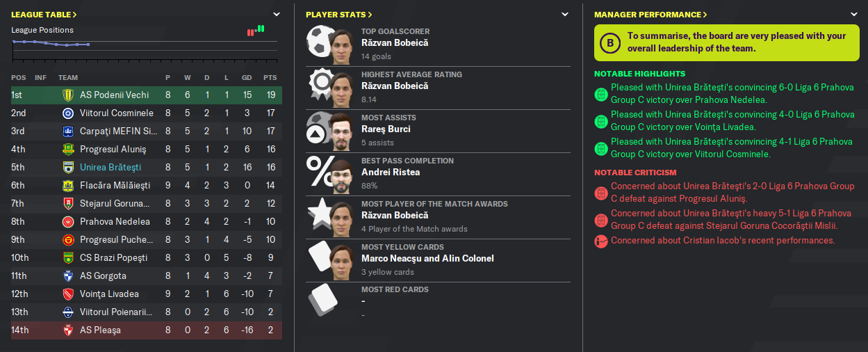The height and width of the screenshot is (352, 868).
Task: Open the Player Stats section heading
Action: click(x=339, y=15)
